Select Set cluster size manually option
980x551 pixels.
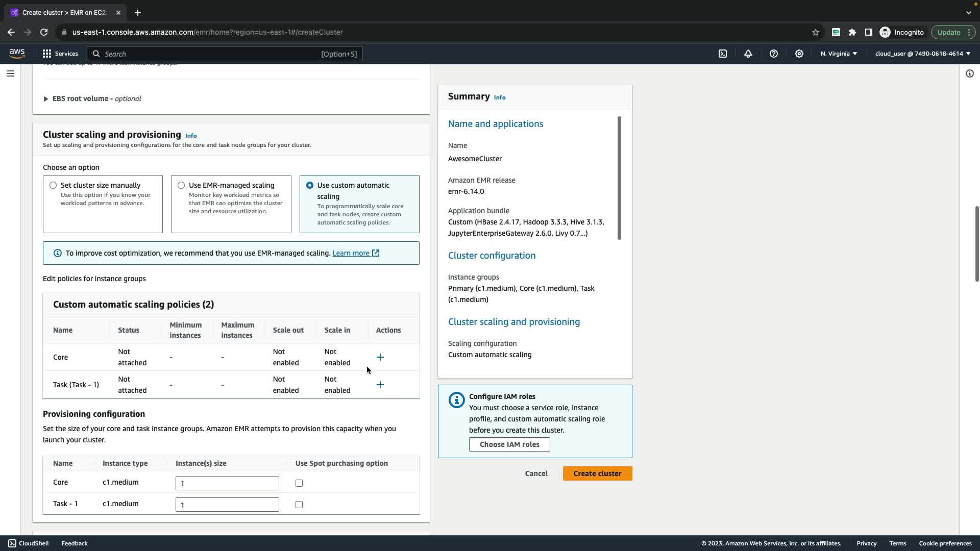click(53, 185)
